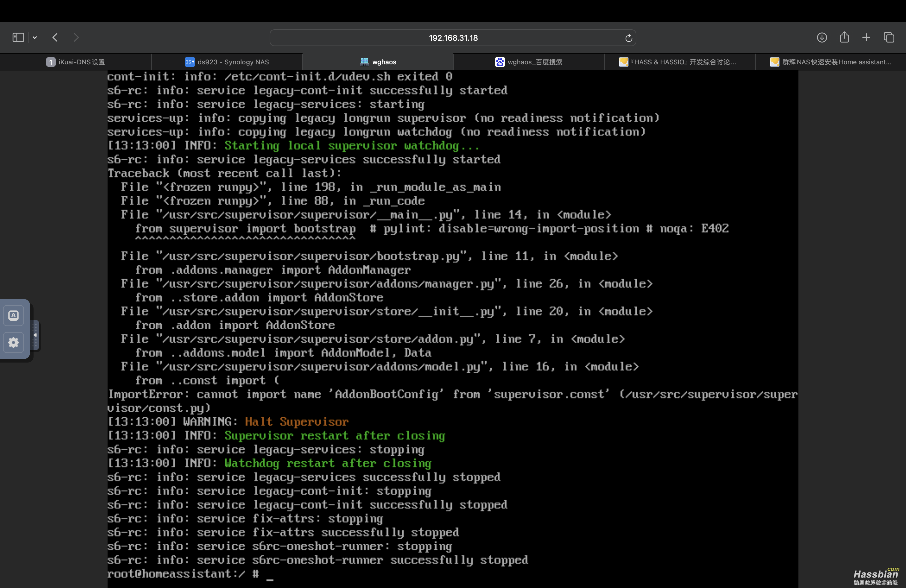Click the 'Watchdog restart after closing' line
The width and height of the screenshot is (906, 588).
pos(328,463)
